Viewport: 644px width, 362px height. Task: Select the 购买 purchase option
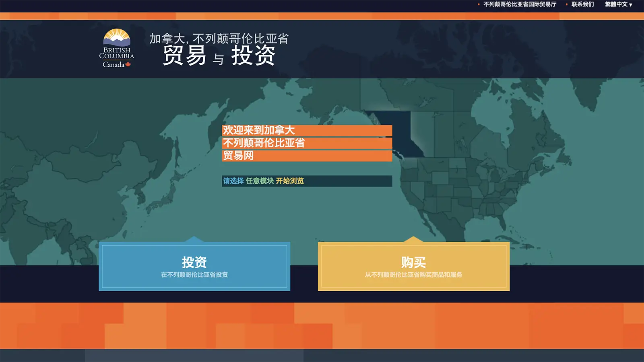[414, 266]
